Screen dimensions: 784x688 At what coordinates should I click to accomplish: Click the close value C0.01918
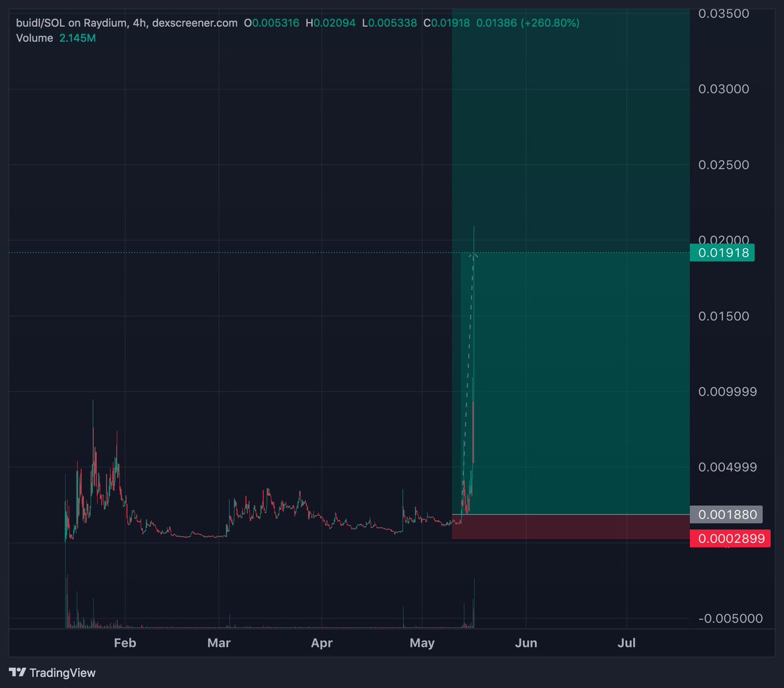(447, 23)
